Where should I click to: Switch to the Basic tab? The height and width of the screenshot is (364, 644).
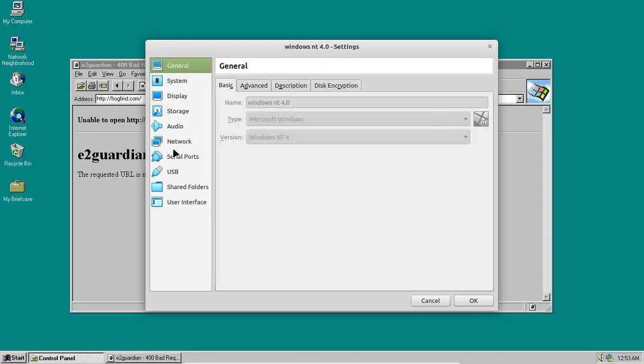pyautogui.click(x=226, y=85)
